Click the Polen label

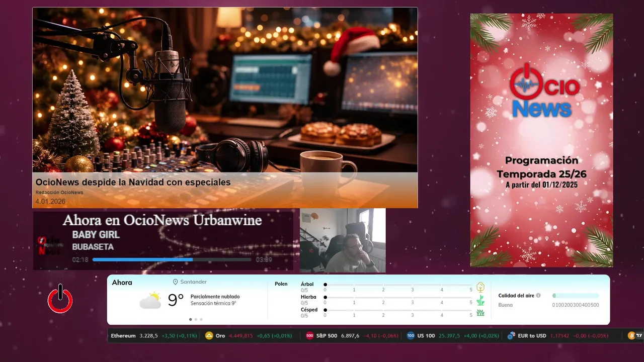pos(281,284)
